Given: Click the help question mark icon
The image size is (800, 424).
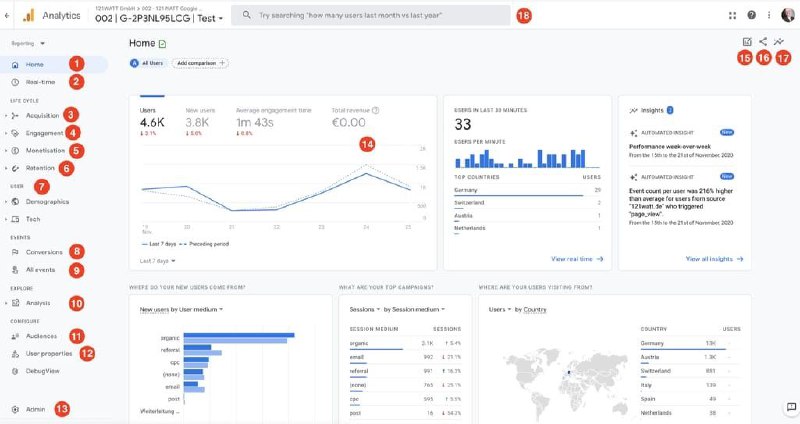Looking at the screenshot, I should click(751, 15).
